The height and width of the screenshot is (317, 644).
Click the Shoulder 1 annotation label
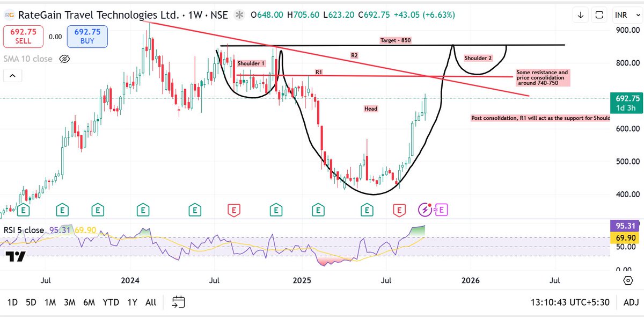pos(251,63)
